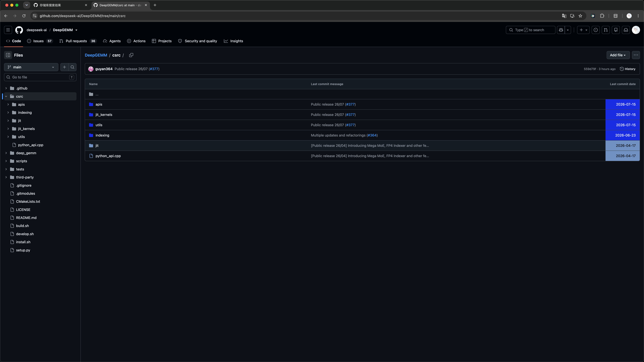
Task: Open the create new plus dropdown
Action: pyautogui.click(x=583, y=30)
